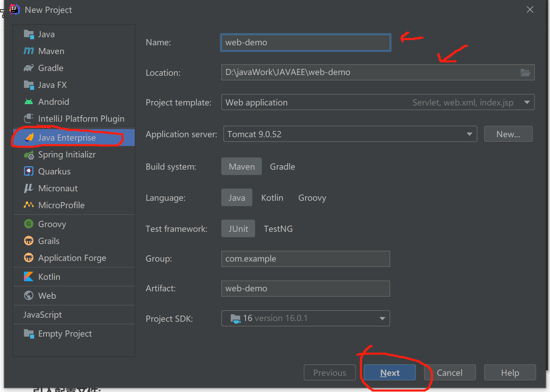Click the Gradle elephant icon
The image size is (550, 392).
pos(29,68)
